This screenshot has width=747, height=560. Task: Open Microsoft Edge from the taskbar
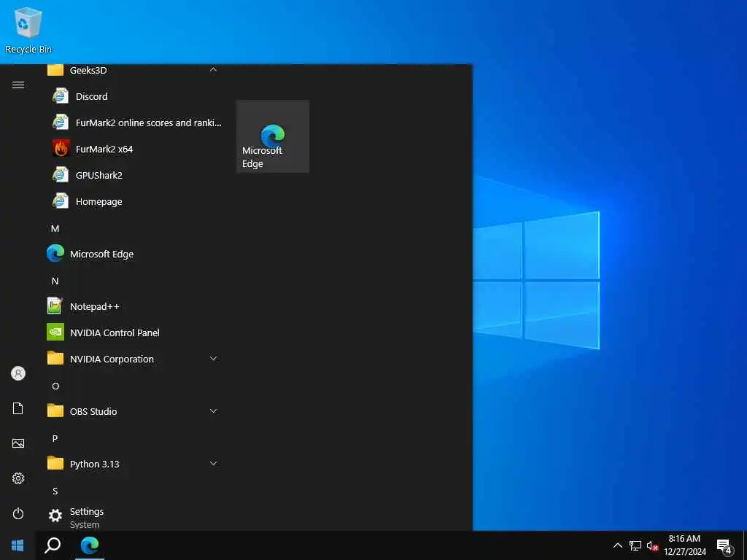tap(90, 545)
